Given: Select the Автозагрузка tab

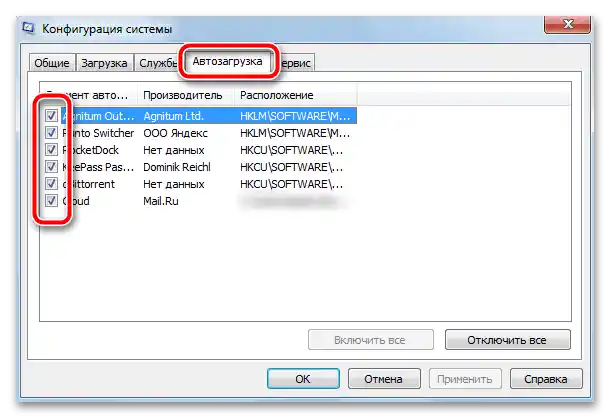Looking at the screenshot, I should point(228,61).
